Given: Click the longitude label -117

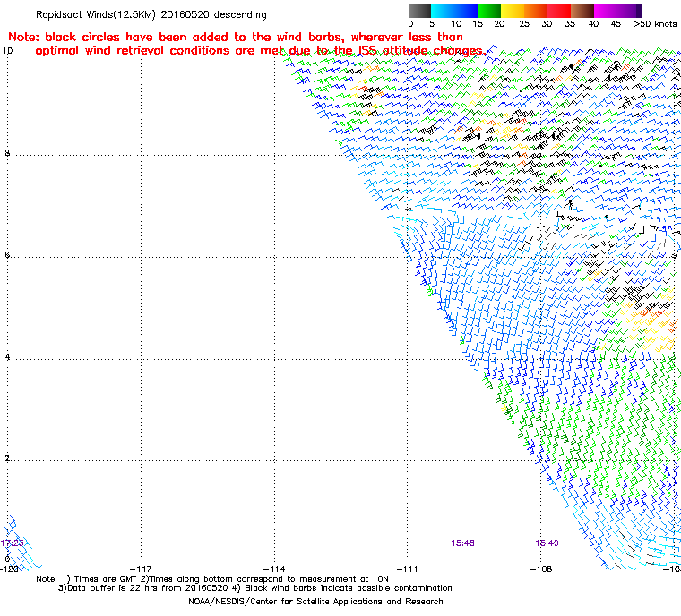Looking at the screenshot, I should point(141,569).
